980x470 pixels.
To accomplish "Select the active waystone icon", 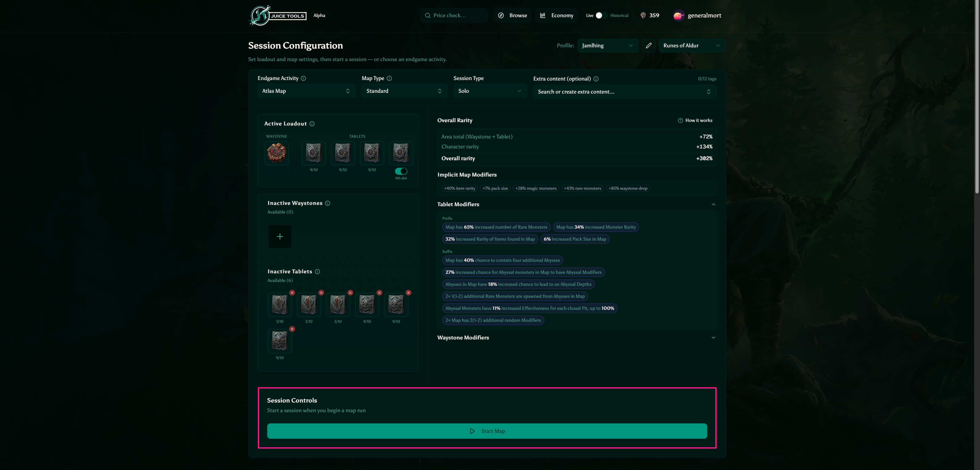I will 277,153.
